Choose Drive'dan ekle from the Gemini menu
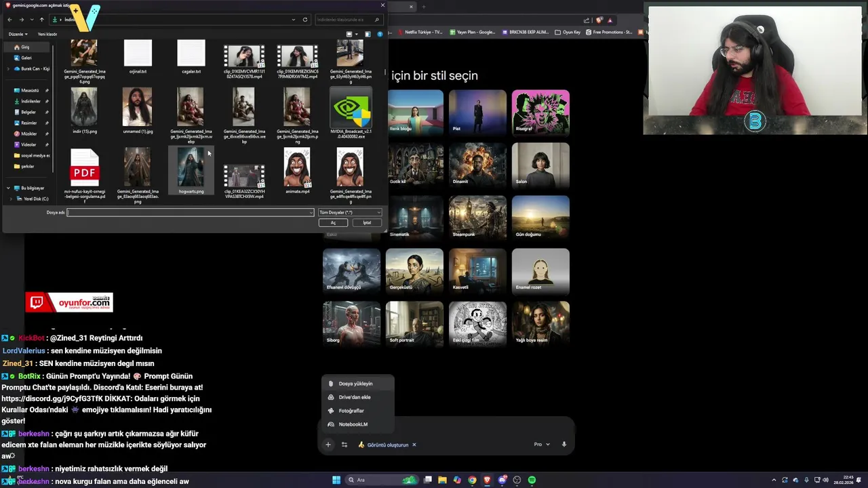Screen dimensions: 868x488 coord(357,397)
